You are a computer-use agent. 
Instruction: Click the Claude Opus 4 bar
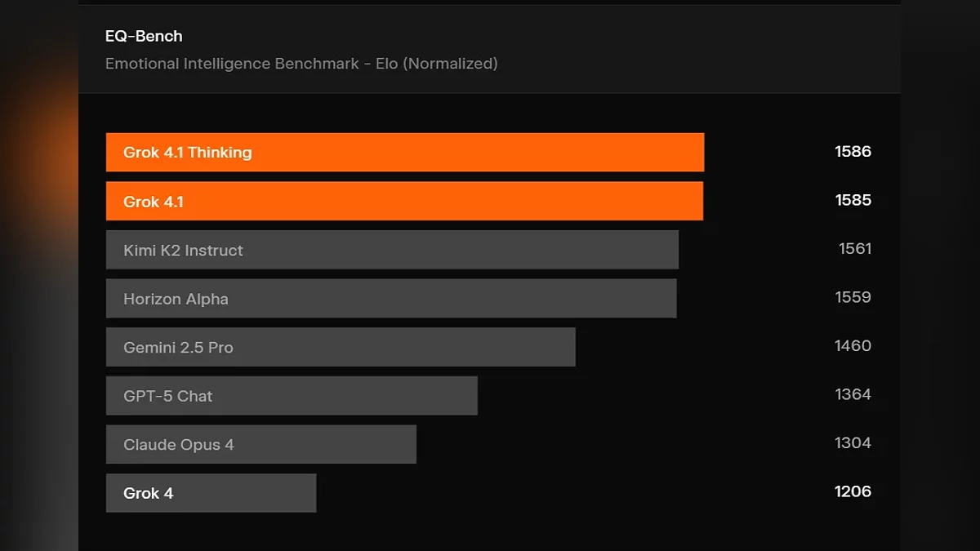261,444
